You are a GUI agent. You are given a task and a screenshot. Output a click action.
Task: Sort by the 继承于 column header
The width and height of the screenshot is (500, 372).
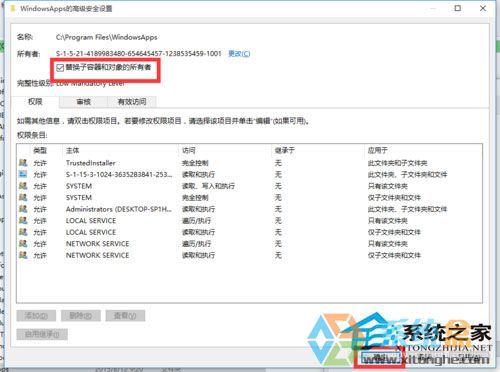tap(285, 150)
